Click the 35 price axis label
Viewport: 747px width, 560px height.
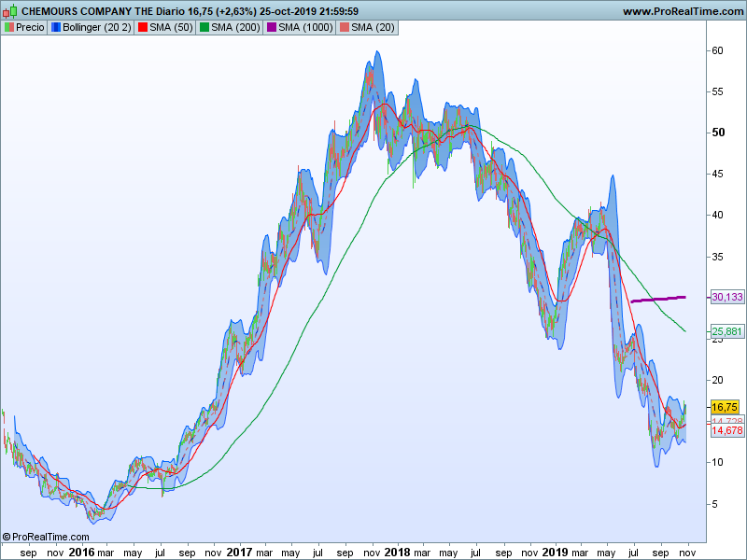click(x=717, y=257)
